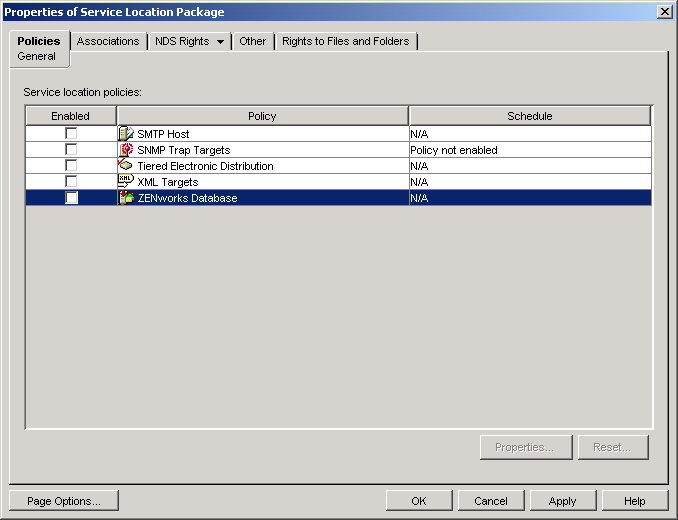678x520 pixels.
Task: Click the ZENworks Database policy icon
Action: click(126, 198)
